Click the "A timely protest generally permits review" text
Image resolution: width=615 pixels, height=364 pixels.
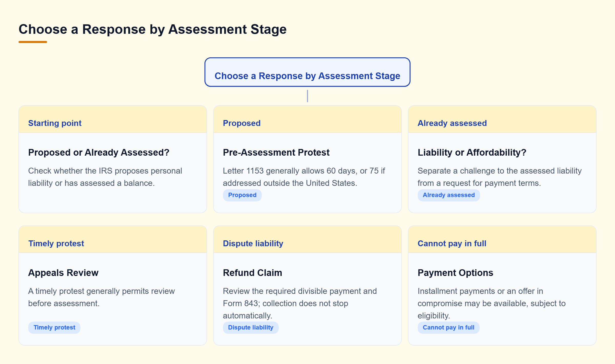pos(101,297)
